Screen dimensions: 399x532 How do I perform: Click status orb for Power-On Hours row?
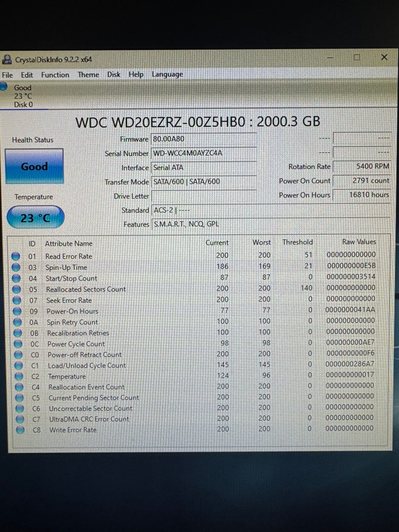17,311
